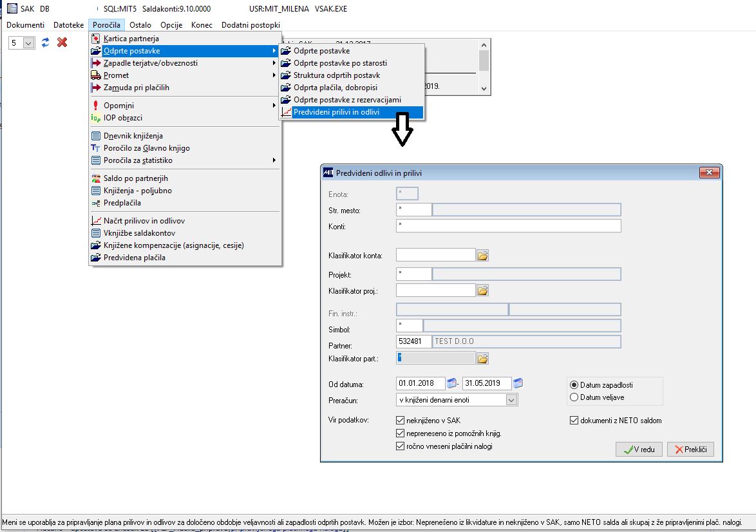The image size is (756, 532).
Task: Open calendar picker for end date 31.05.2019
Action: coord(518,383)
